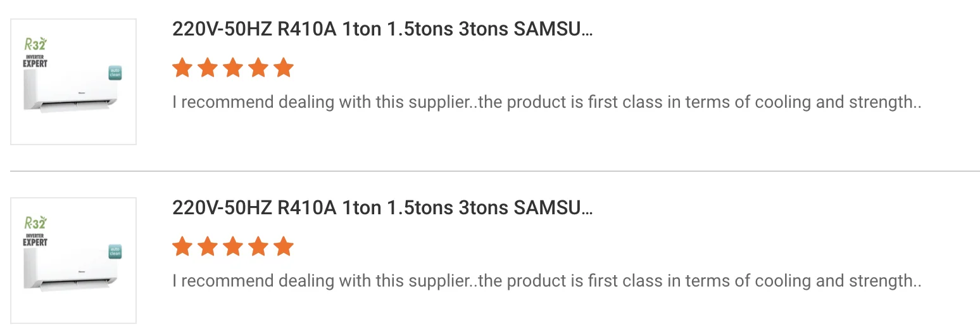Click the first star in the top review
980x336 pixels.
tap(182, 67)
